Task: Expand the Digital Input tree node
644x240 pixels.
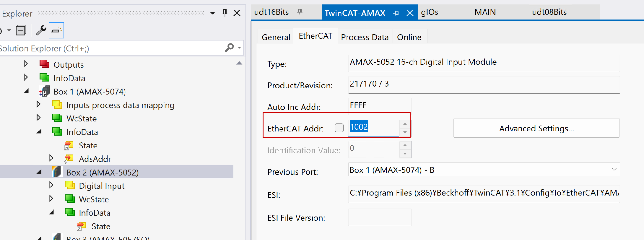Action: click(x=51, y=185)
